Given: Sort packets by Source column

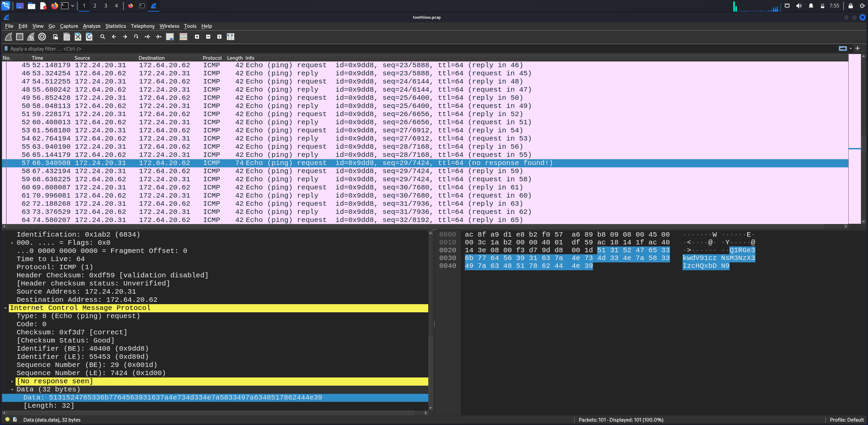Looking at the screenshot, I should [x=105, y=58].
